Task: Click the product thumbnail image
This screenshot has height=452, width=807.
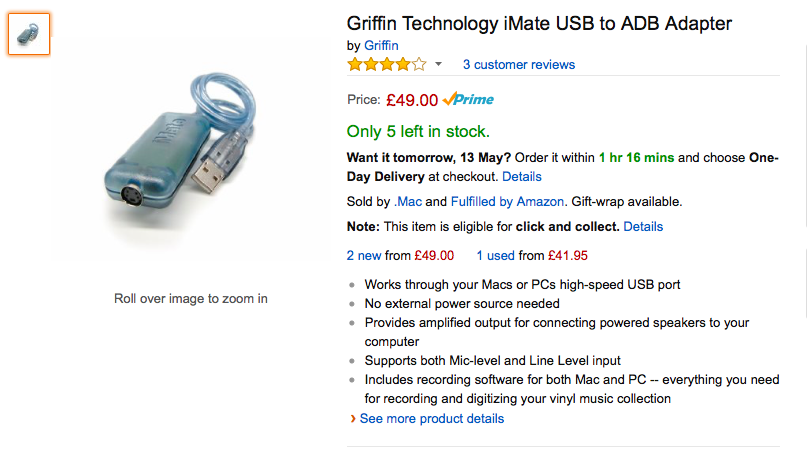Action: [x=29, y=34]
